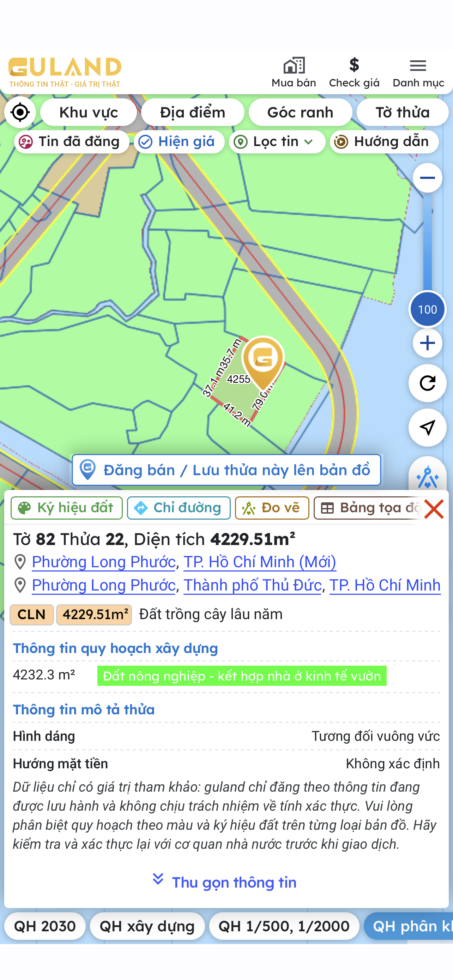
Task: Click Hướng mặt tiền value Không xác định
Action: (x=393, y=763)
